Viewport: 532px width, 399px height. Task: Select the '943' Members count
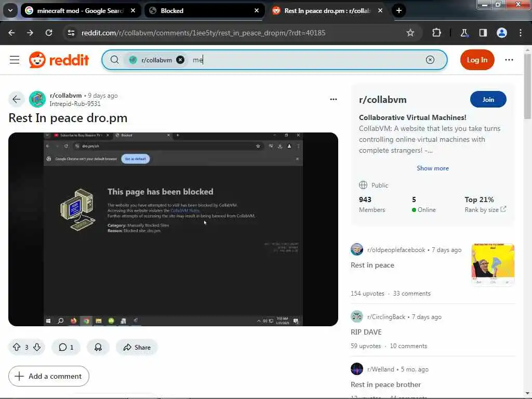[x=365, y=199]
